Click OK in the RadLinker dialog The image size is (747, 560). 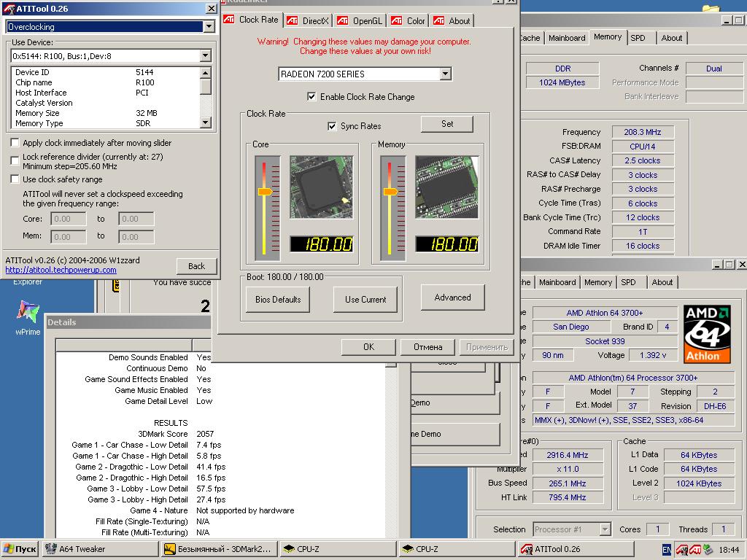click(368, 347)
